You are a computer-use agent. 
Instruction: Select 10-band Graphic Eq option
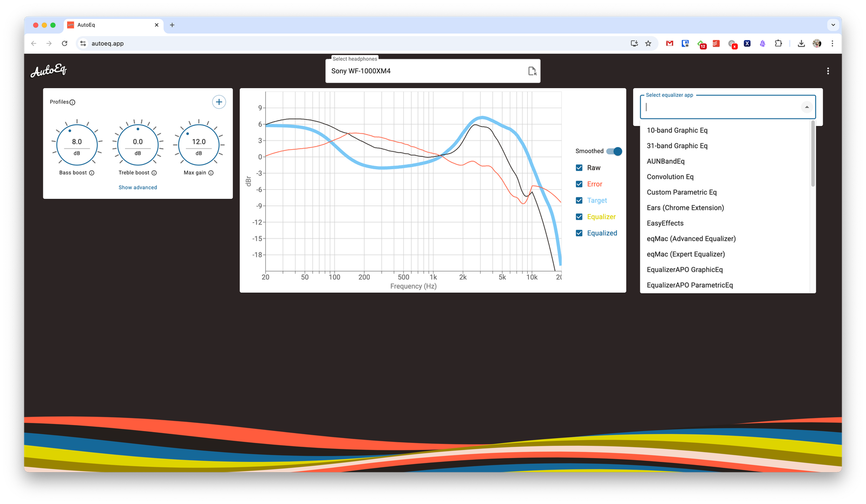(725, 130)
